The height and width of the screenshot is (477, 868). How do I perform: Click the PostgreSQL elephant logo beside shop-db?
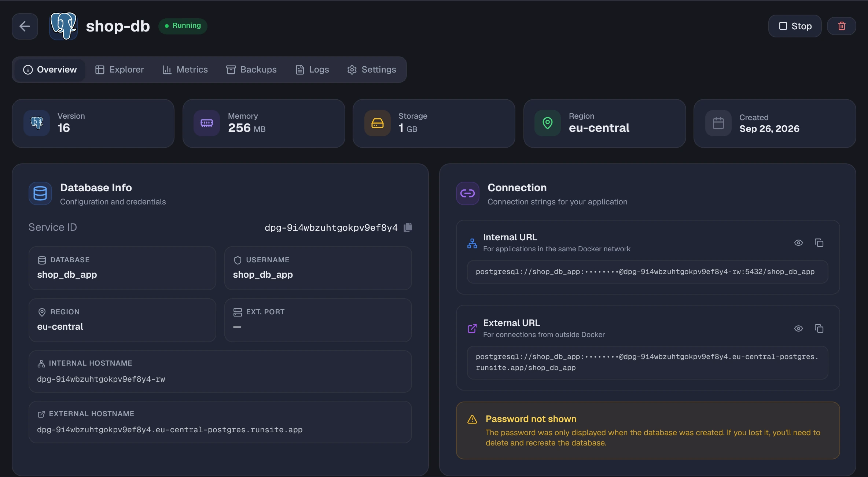tap(63, 26)
